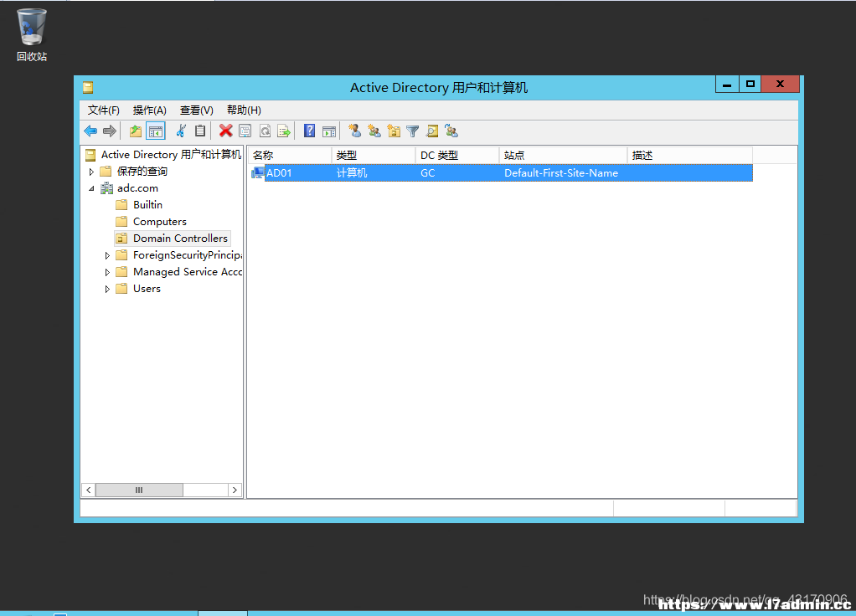Toggle the show/hide console tree button
Image resolution: width=856 pixels, height=616 pixels.
(x=156, y=131)
